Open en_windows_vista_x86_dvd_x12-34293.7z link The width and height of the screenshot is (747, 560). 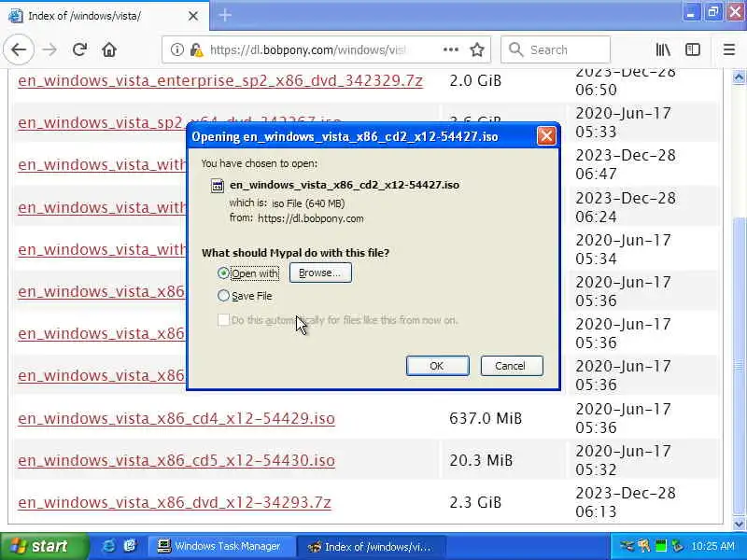pos(175,502)
